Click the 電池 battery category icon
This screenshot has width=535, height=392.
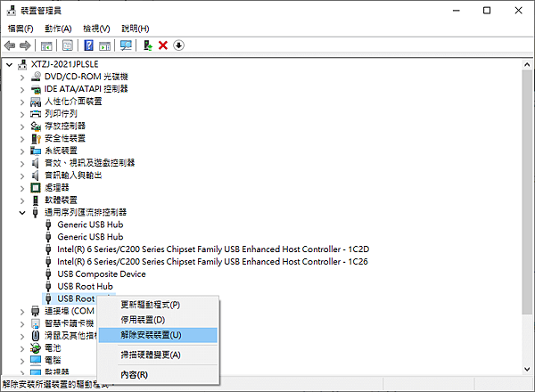coord(36,348)
